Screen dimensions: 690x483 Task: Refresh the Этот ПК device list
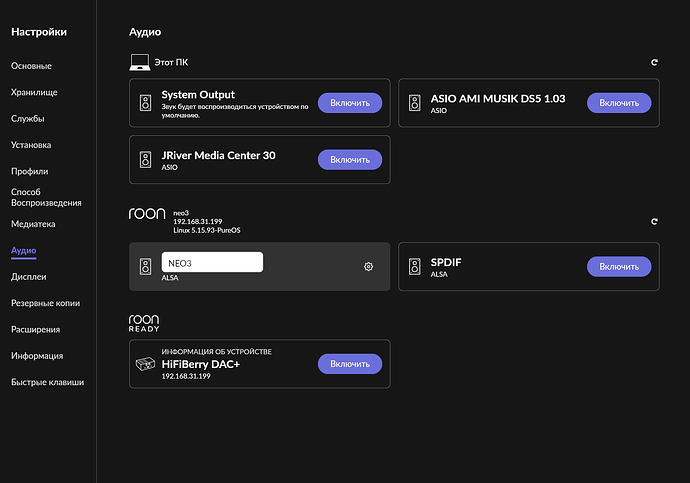[654, 62]
